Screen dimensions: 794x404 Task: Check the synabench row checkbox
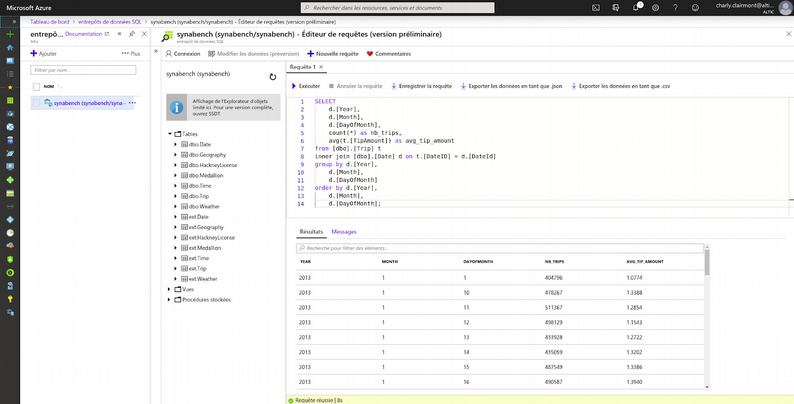pyautogui.click(x=36, y=103)
